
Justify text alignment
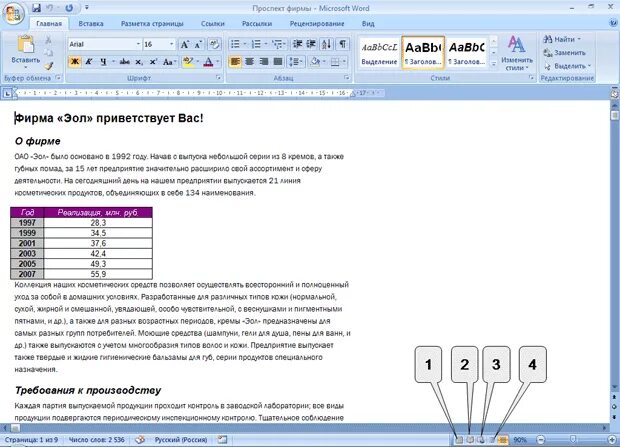pos(278,62)
